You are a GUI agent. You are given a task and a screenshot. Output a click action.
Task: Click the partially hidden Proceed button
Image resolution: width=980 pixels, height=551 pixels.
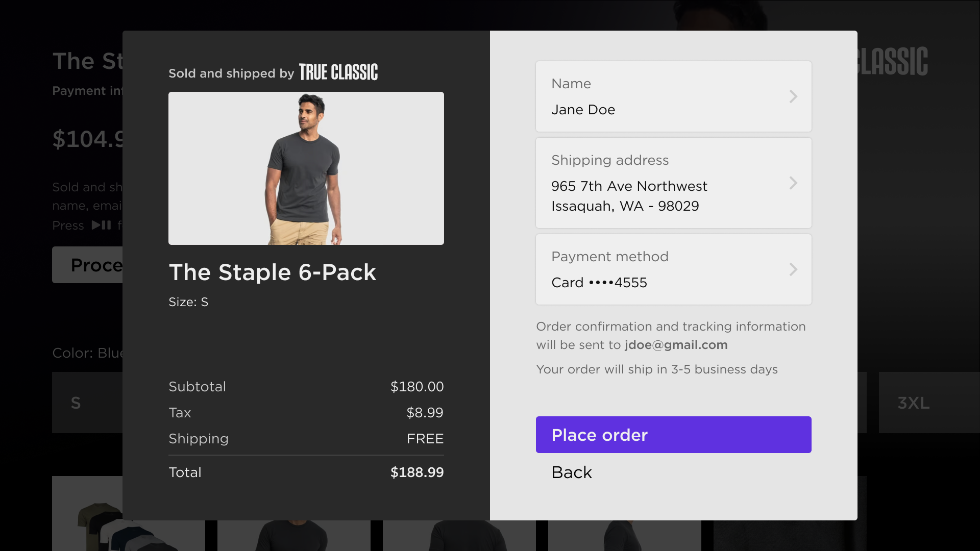(88, 265)
